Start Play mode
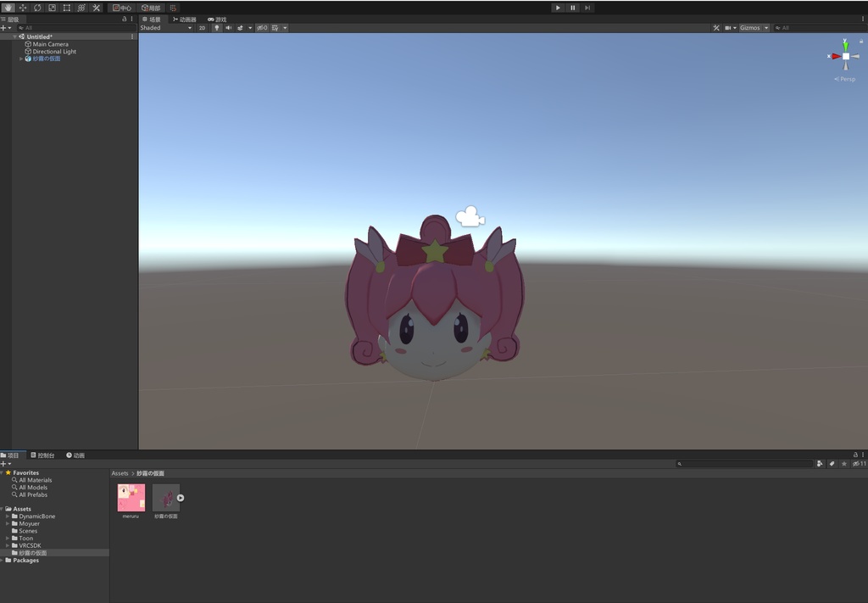Screen dimensions: 868x603 click(558, 8)
